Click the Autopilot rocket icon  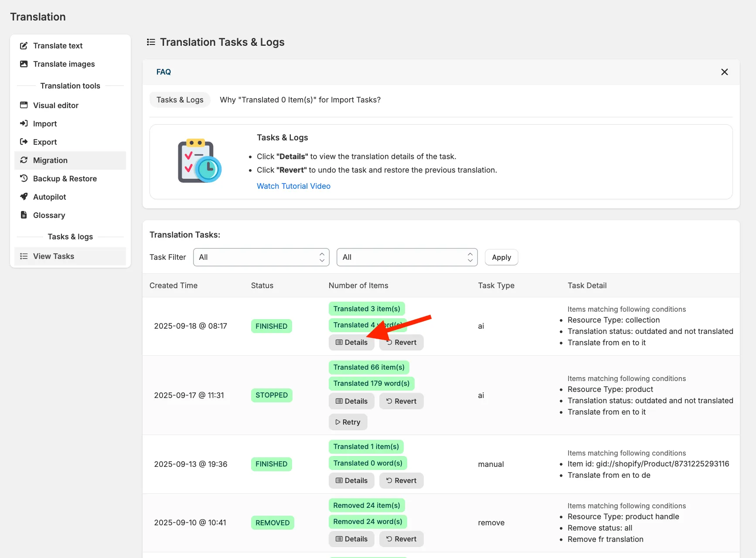24,197
